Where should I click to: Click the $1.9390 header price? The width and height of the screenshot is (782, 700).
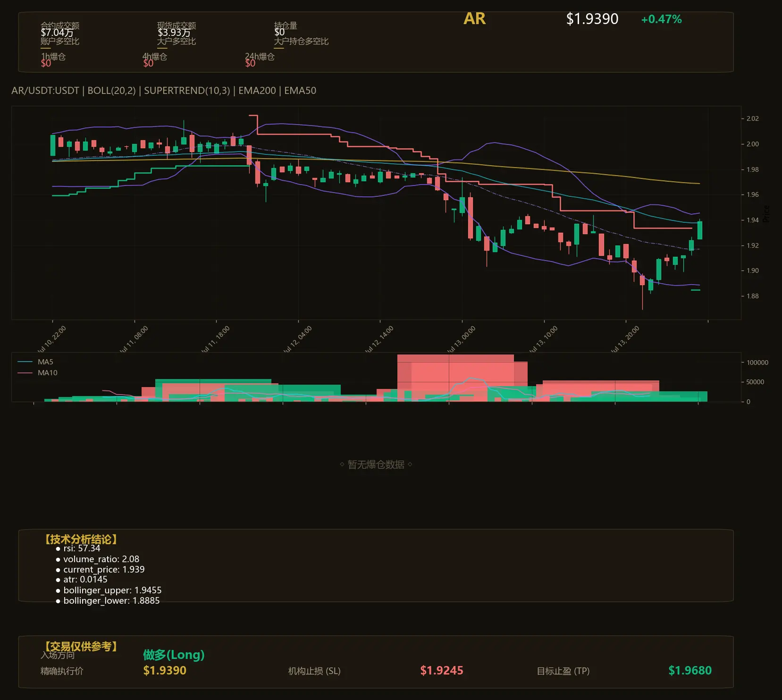592,19
